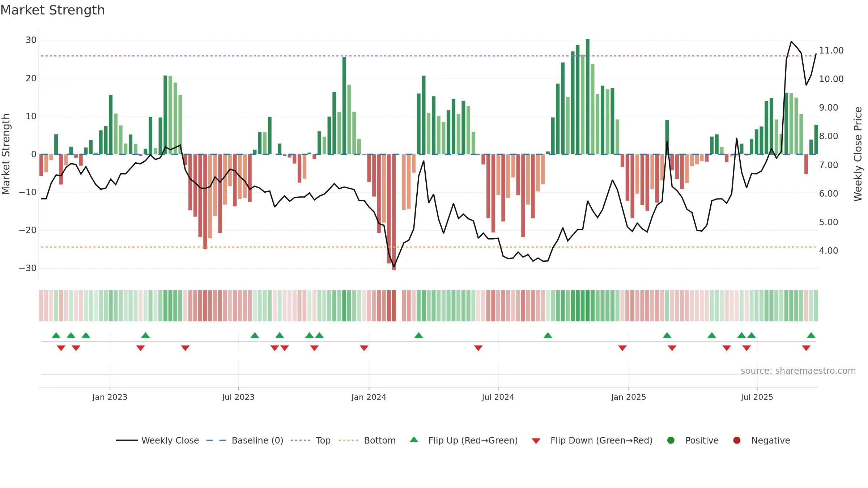Click the vertical Market Strength axis title
This screenshot has height=488, width=868.
tap(6, 154)
